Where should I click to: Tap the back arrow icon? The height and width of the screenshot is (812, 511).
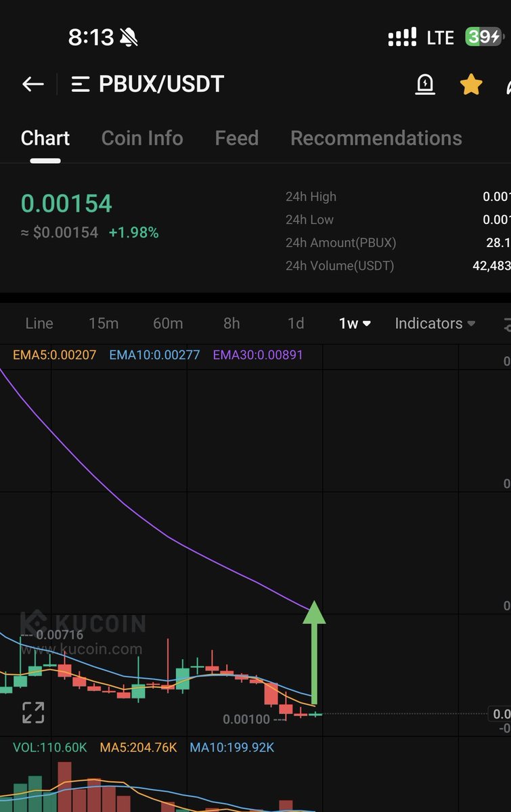(x=32, y=84)
